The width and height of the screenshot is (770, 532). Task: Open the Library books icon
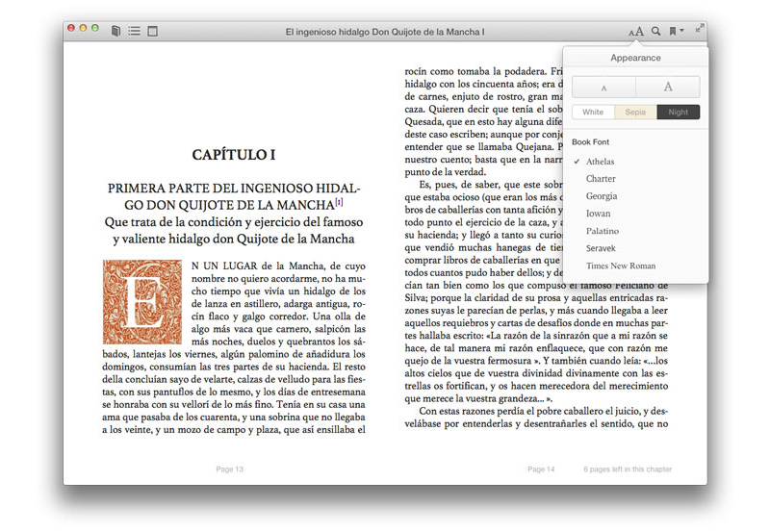pyautogui.click(x=115, y=31)
